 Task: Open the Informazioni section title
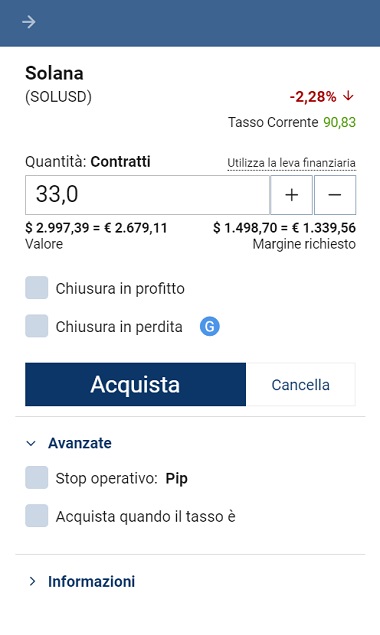point(92,582)
